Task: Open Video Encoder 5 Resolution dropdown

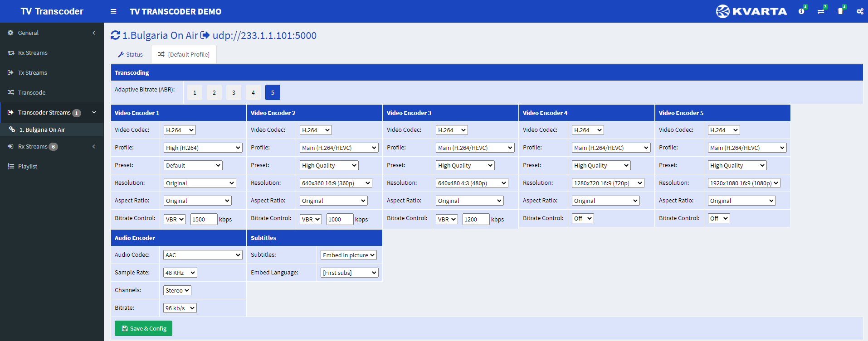Action: pos(744,183)
